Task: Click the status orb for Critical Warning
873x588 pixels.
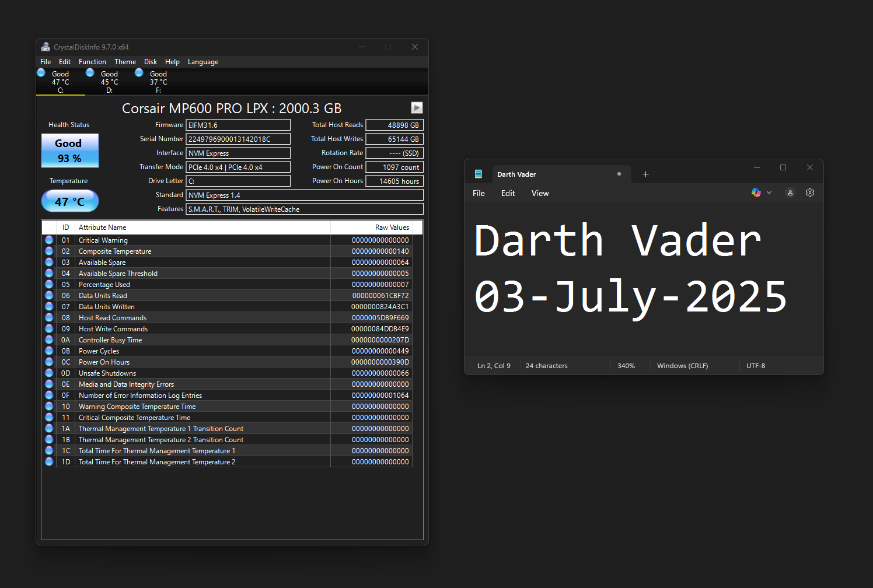Action: [x=49, y=240]
